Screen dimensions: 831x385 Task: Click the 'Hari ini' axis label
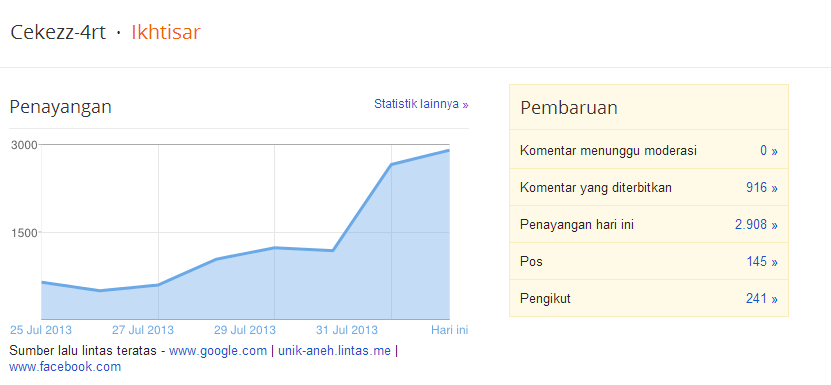pyautogui.click(x=450, y=330)
